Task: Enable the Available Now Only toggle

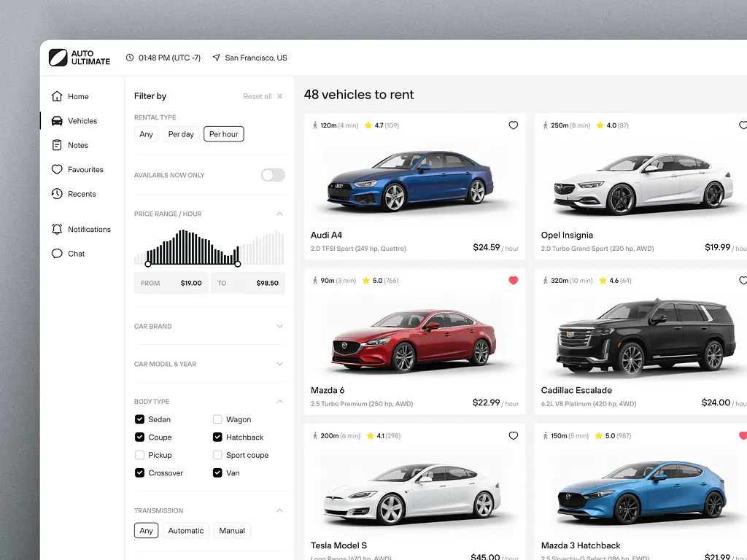Action: coord(273,175)
